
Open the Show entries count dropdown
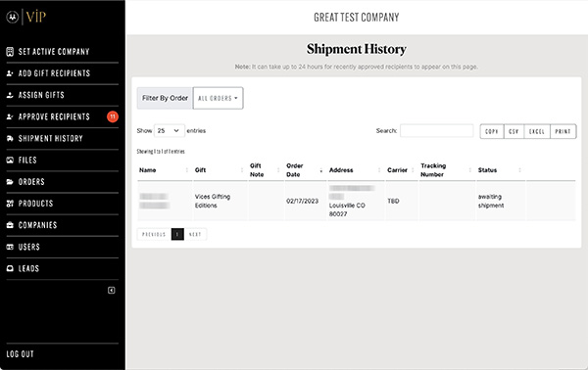(x=170, y=131)
